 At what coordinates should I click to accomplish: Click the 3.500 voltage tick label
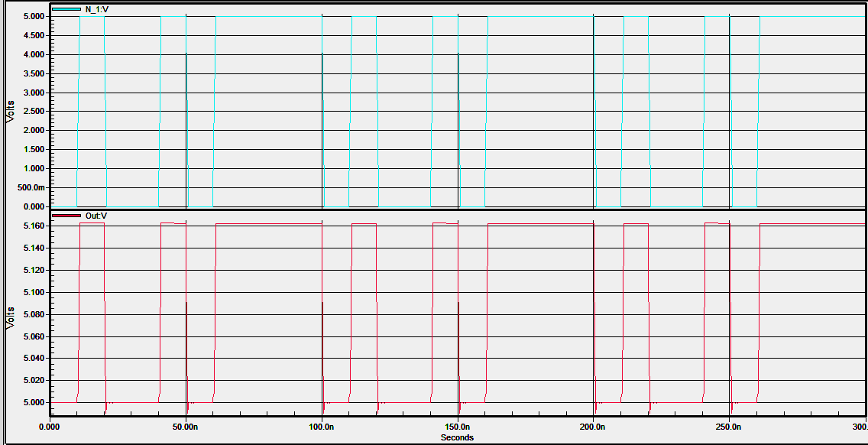pyautogui.click(x=35, y=73)
